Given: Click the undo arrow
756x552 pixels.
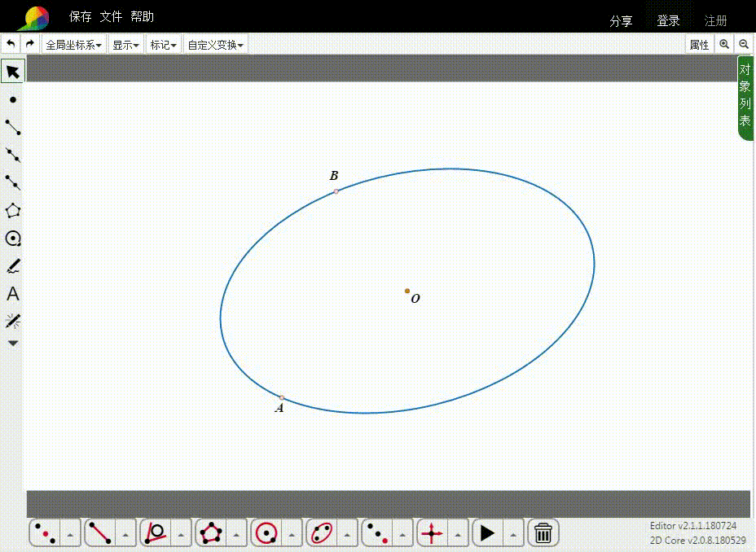Looking at the screenshot, I should (11, 44).
